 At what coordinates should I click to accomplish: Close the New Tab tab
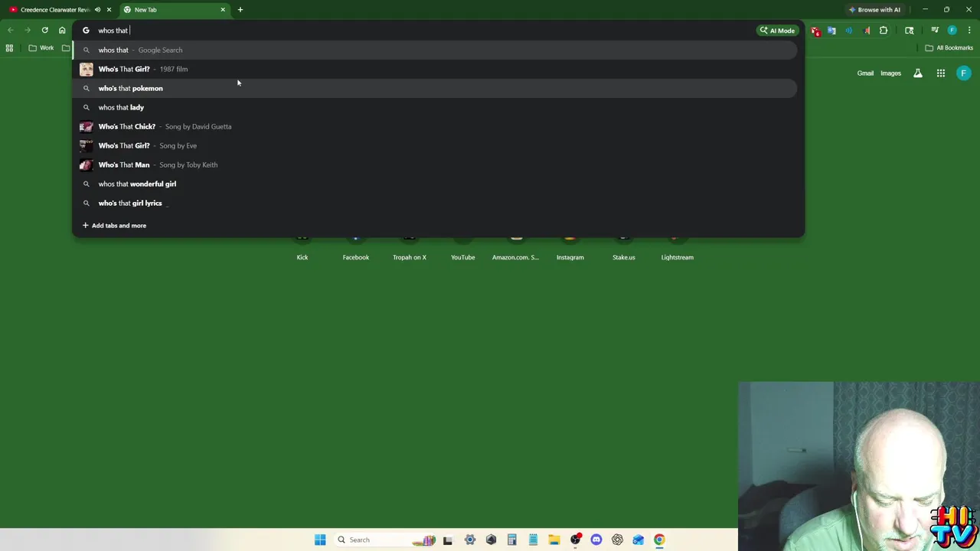[223, 10]
